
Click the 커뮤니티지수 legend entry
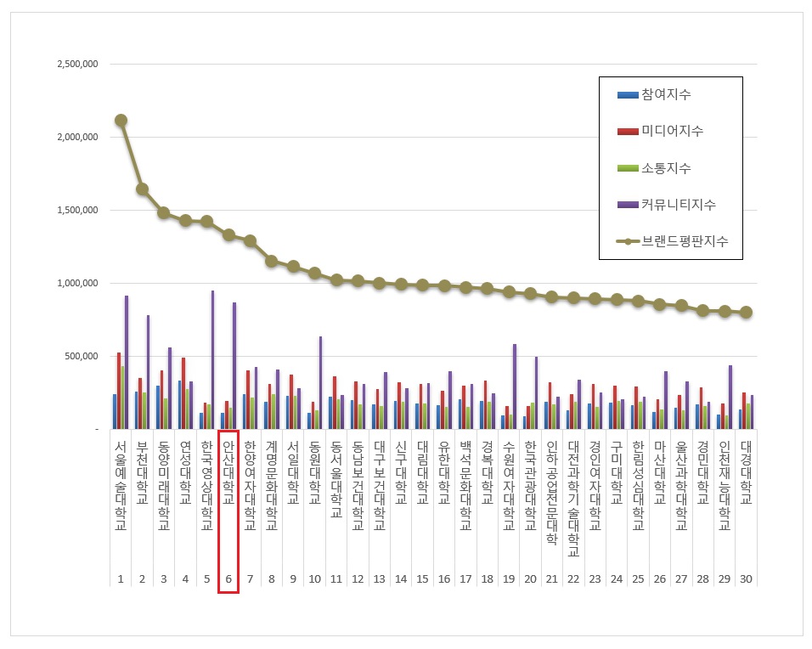pos(667,204)
